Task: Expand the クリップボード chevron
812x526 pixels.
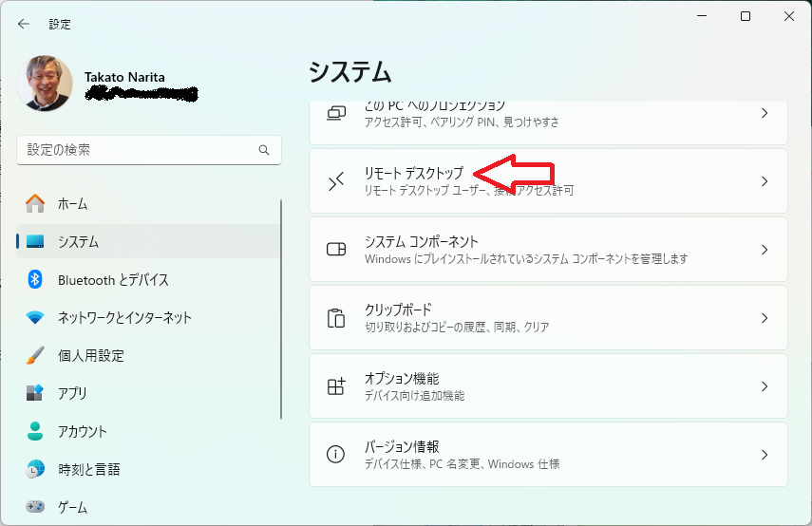Action: [765, 318]
